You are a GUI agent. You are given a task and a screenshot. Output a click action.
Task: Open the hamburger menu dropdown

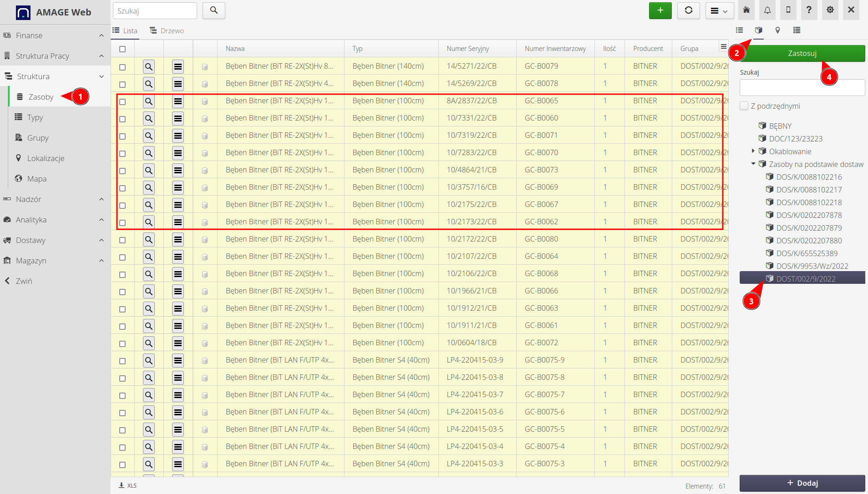click(718, 10)
